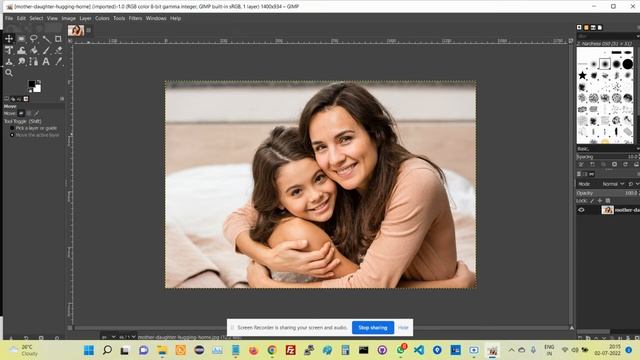
Task: Select the Rectangle Select tool
Action: pos(21,39)
